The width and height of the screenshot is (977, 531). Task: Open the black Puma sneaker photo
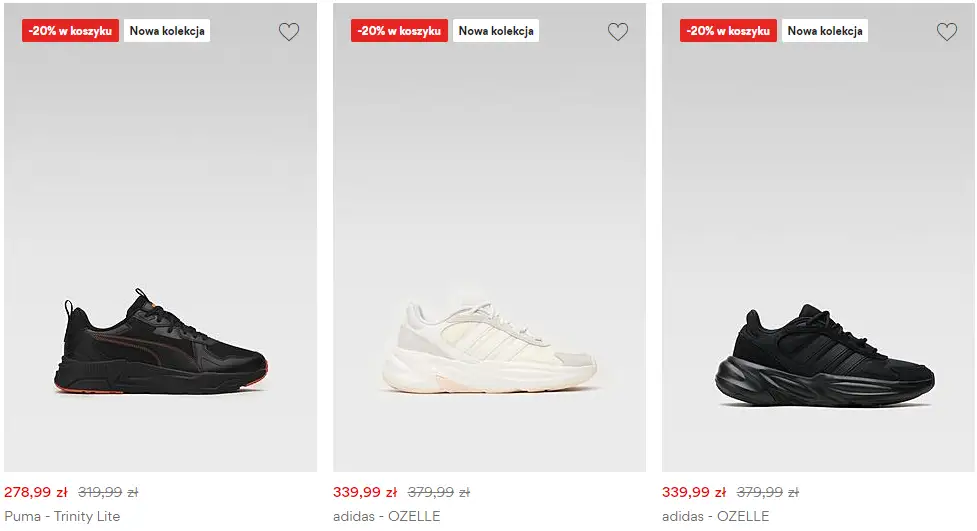166,343
